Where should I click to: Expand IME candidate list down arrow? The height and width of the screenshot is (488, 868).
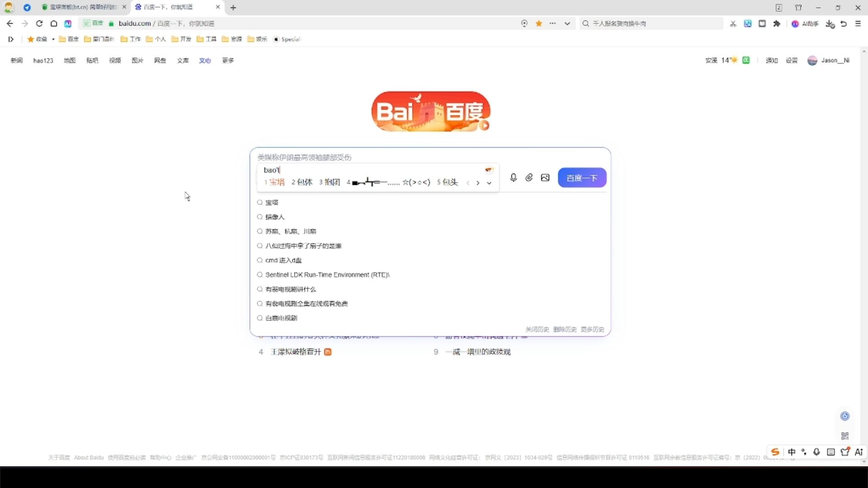tap(489, 183)
